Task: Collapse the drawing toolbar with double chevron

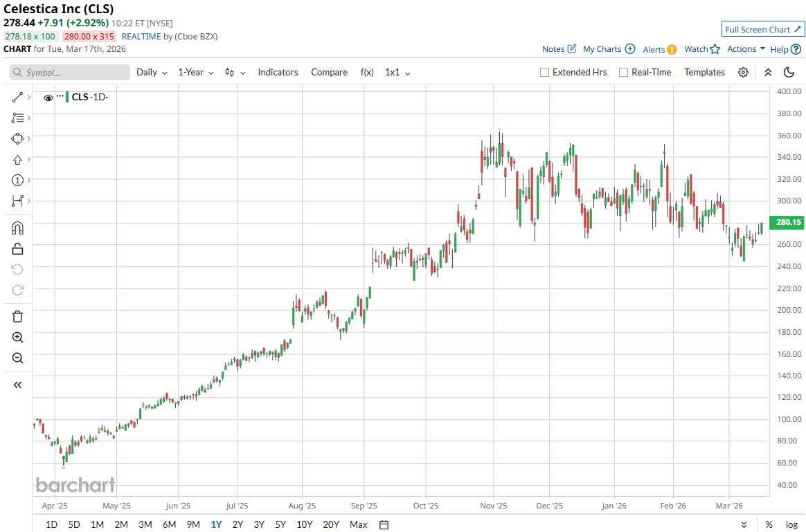Action: click(17, 385)
